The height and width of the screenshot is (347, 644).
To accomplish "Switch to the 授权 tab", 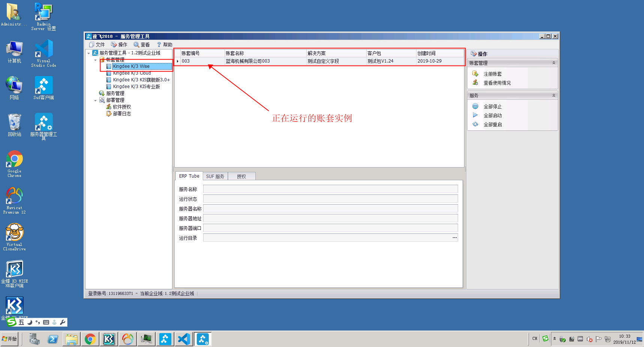I will (241, 176).
